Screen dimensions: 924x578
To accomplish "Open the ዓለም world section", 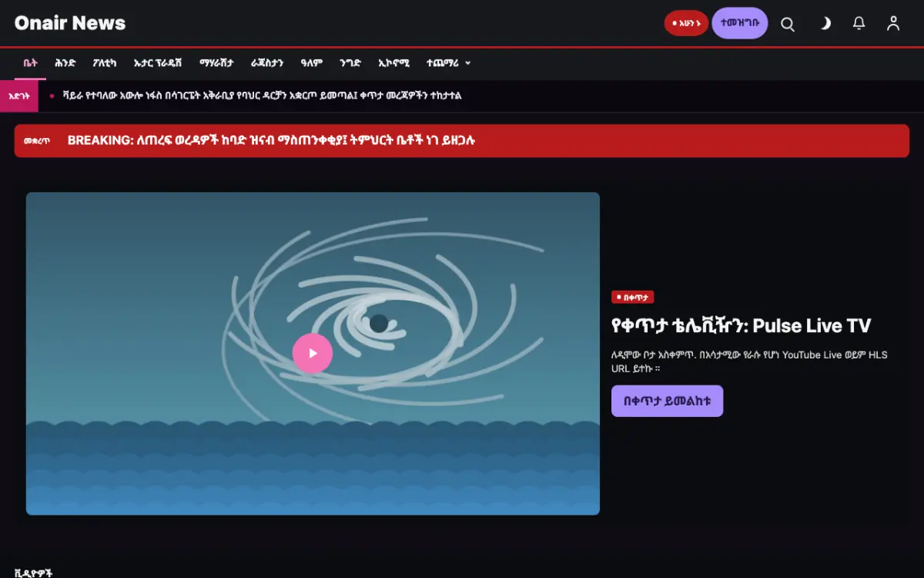I will coord(311,63).
